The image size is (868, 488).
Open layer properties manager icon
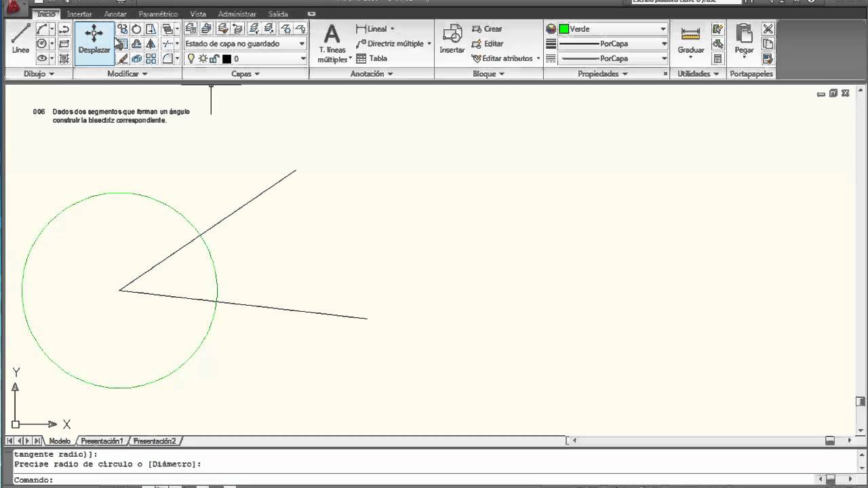pyautogui.click(x=191, y=28)
